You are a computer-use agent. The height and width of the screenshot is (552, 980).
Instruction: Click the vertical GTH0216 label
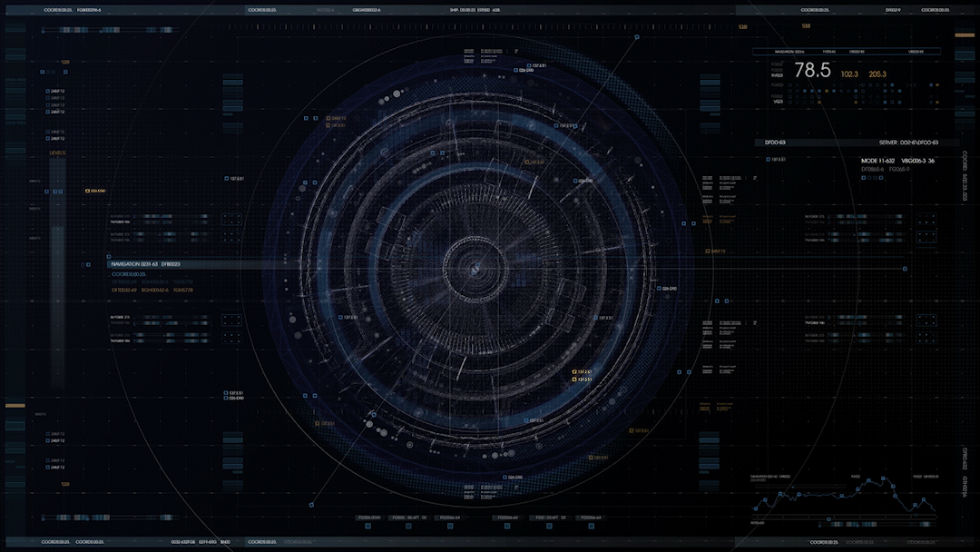(965, 487)
